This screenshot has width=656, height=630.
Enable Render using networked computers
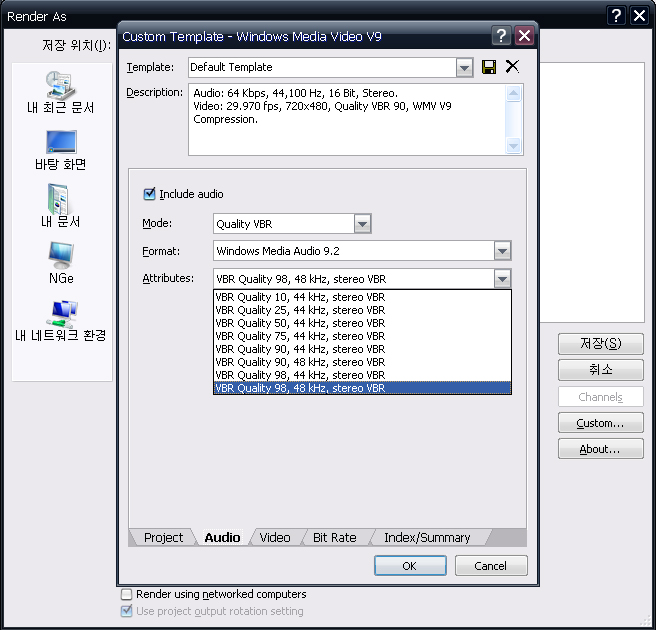(126, 594)
